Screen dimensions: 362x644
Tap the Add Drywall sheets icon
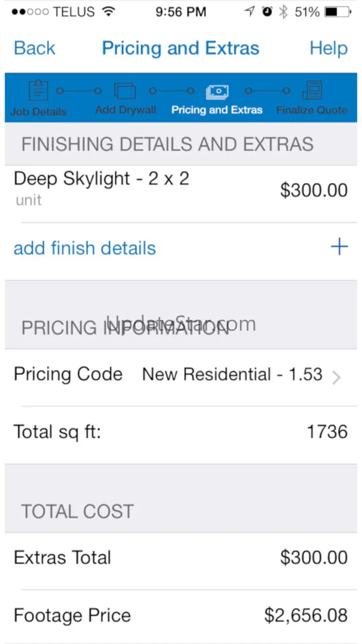point(125,91)
